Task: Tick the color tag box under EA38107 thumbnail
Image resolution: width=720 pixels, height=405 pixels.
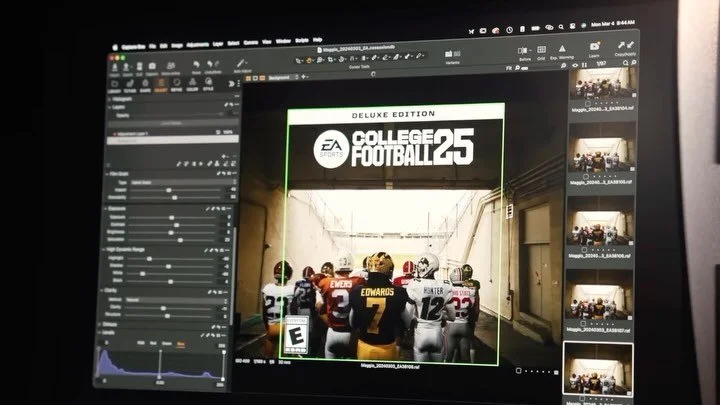Action: tap(583, 324)
